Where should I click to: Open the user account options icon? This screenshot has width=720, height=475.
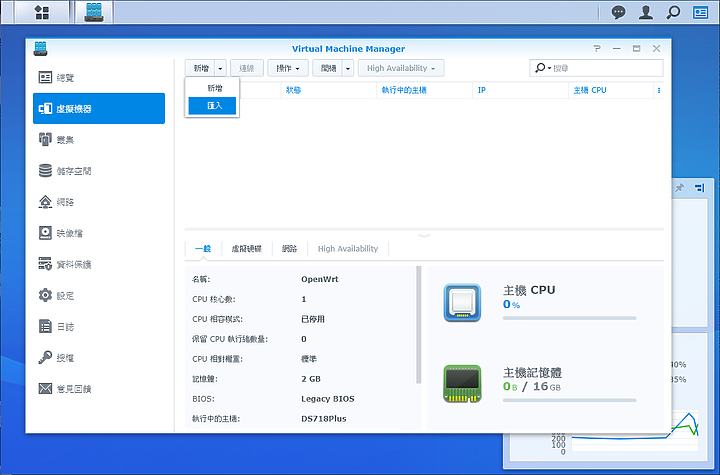[646, 12]
